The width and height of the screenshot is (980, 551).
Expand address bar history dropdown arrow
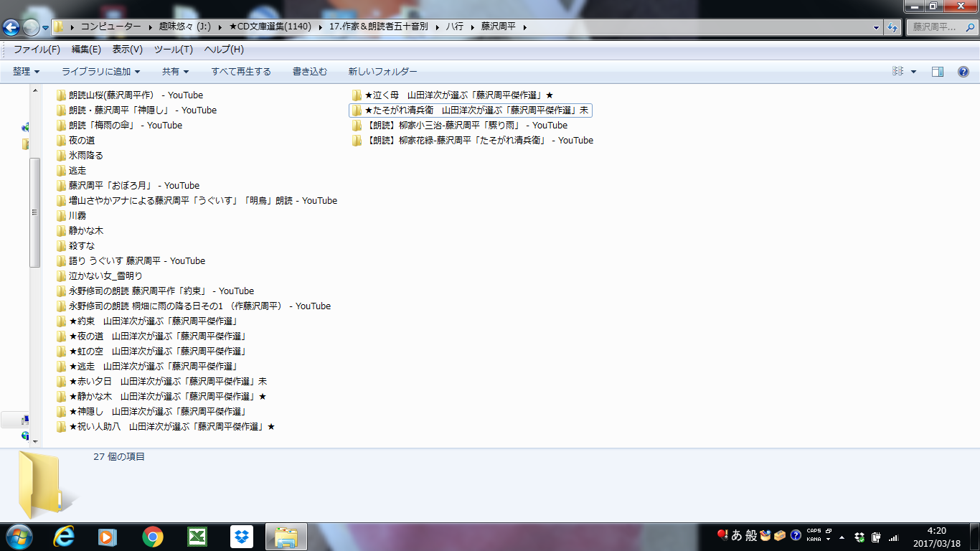(x=877, y=27)
